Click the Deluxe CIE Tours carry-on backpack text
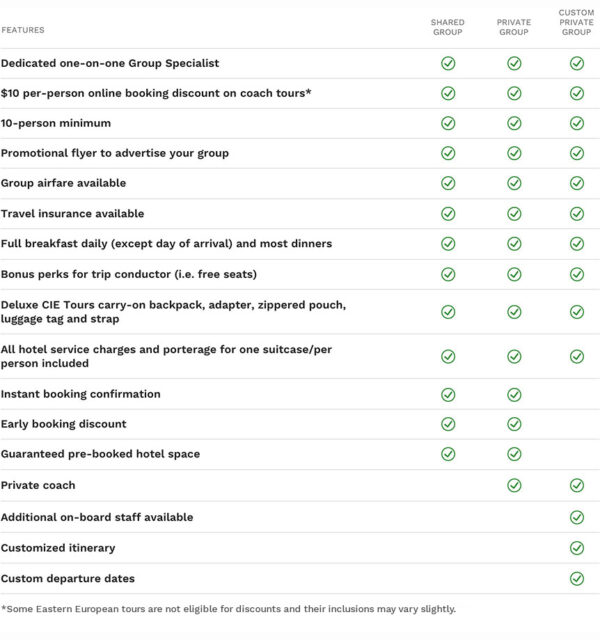This screenshot has width=600, height=640. click(x=173, y=312)
